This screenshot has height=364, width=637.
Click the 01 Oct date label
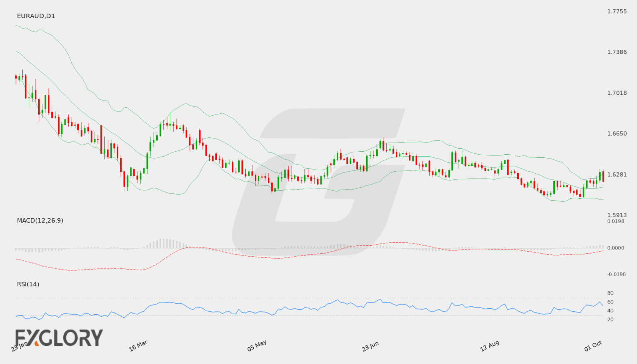(x=593, y=346)
